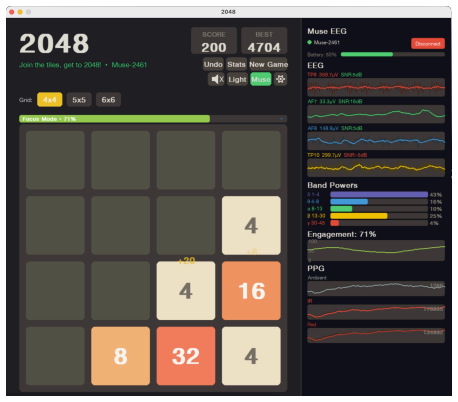Viewport: 458px width, 402px height.
Task: Select the 6x6 grid size
Action: coord(108,100)
